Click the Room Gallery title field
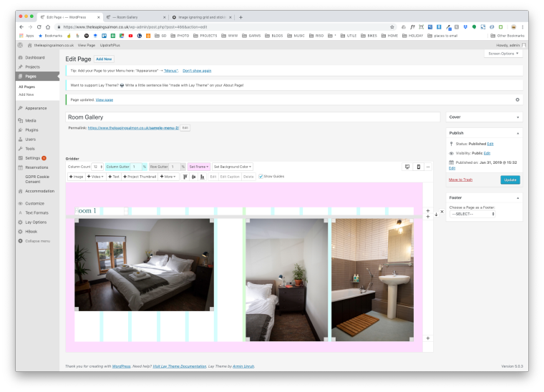This screenshot has height=392, width=544. click(252, 117)
